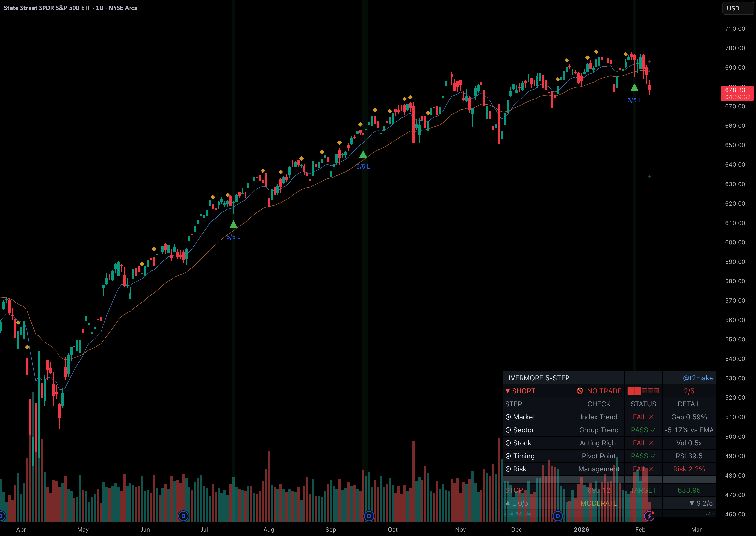Click the 700.00 price axis label

coord(735,48)
